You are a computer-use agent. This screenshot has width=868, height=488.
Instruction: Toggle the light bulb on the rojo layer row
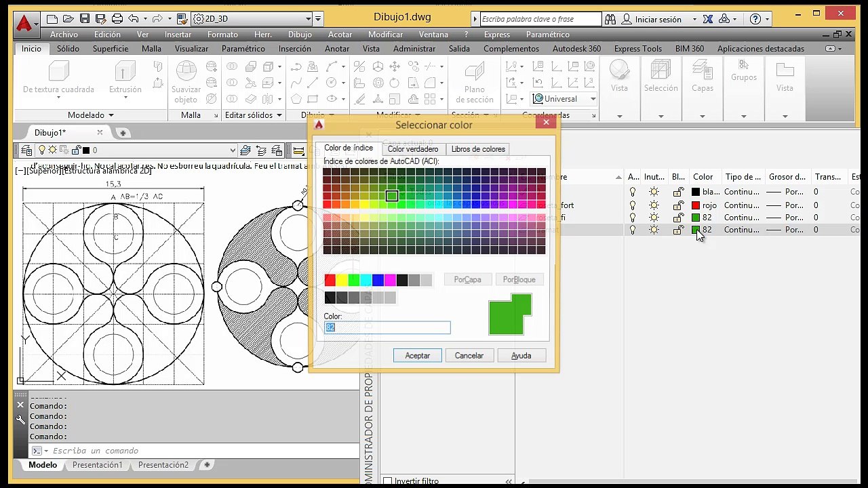(633, 205)
